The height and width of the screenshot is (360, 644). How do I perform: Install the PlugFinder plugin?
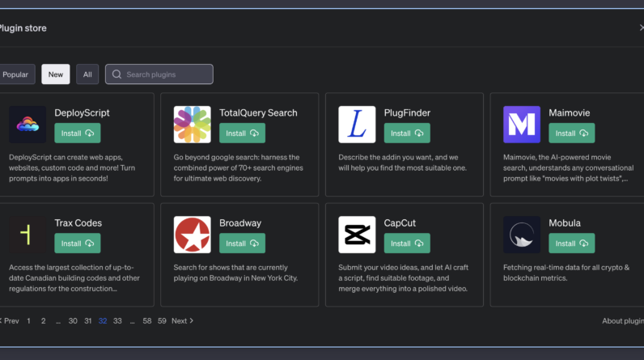(x=407, y=133)
